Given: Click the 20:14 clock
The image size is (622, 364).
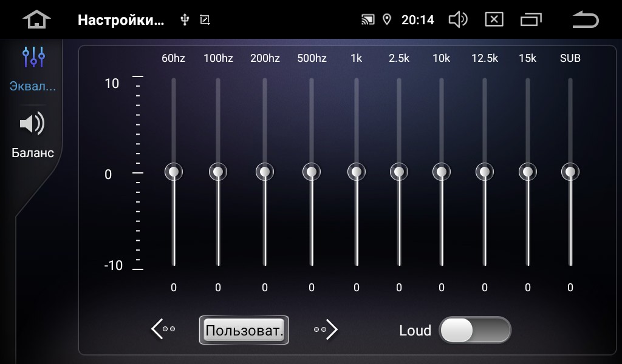Looking at the screenshot, I should (418, 20).
